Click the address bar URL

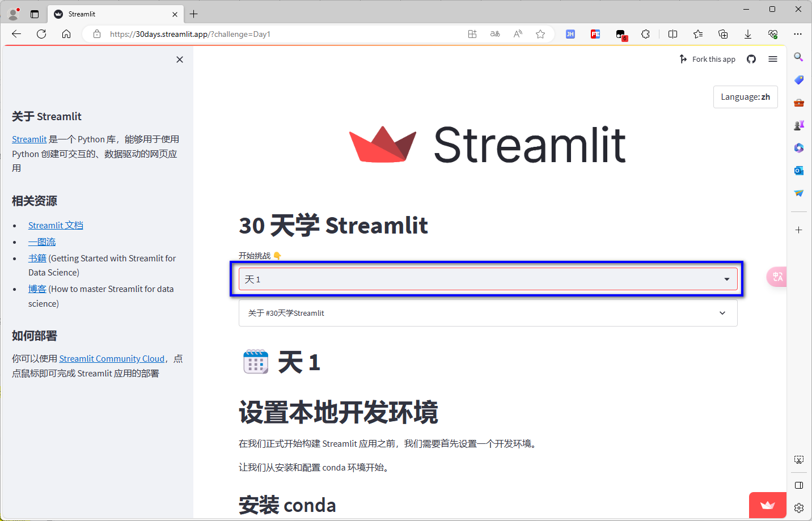(x=190, y=34)
